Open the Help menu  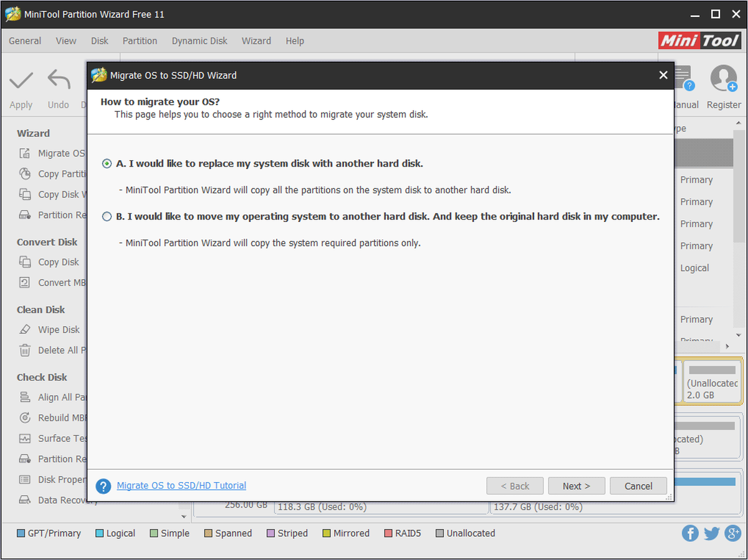(295, 41)
